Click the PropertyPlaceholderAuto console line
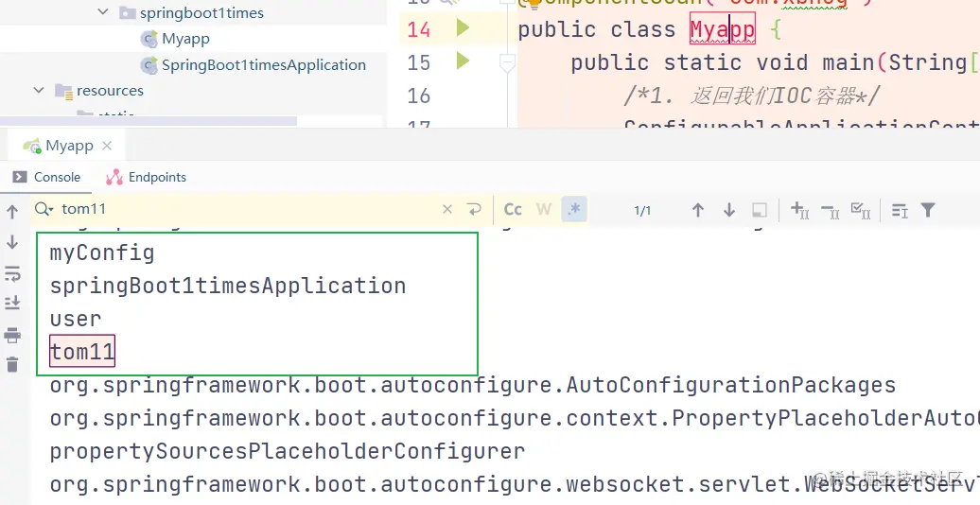This screenshot has height=505, width=980. pos(515,418)
